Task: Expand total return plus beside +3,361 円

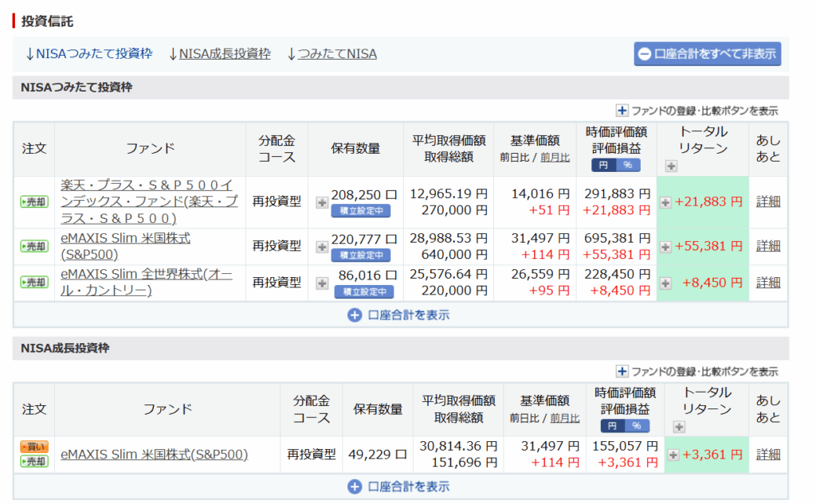Action: coord(673,455)
